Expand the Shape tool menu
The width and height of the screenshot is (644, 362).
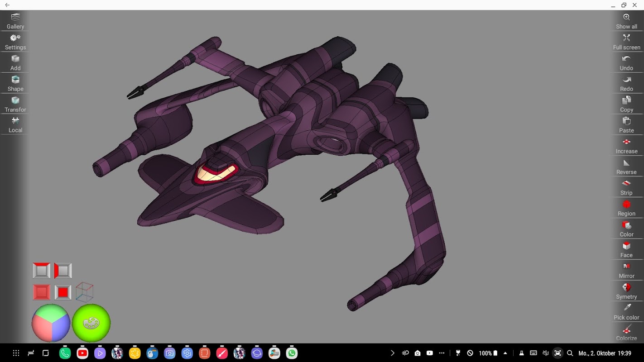15,83
